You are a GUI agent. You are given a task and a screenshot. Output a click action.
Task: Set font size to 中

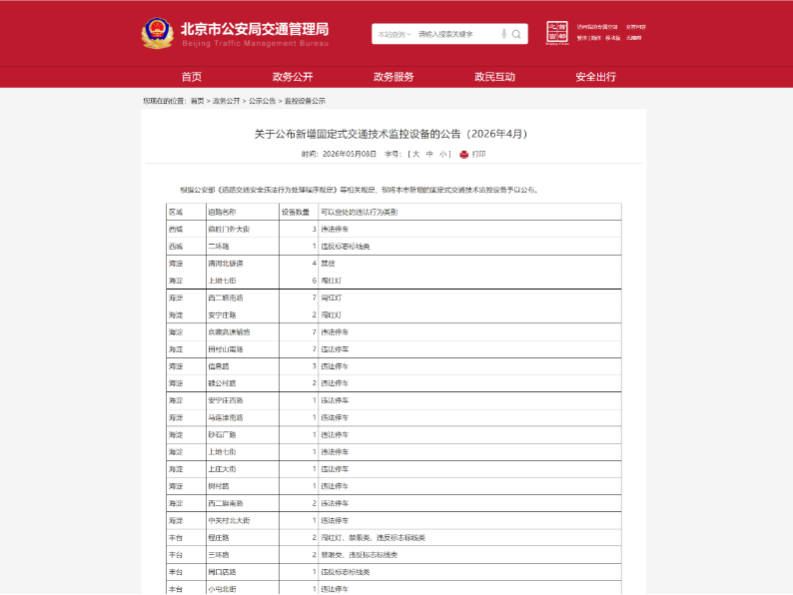[x=429, y=154]
